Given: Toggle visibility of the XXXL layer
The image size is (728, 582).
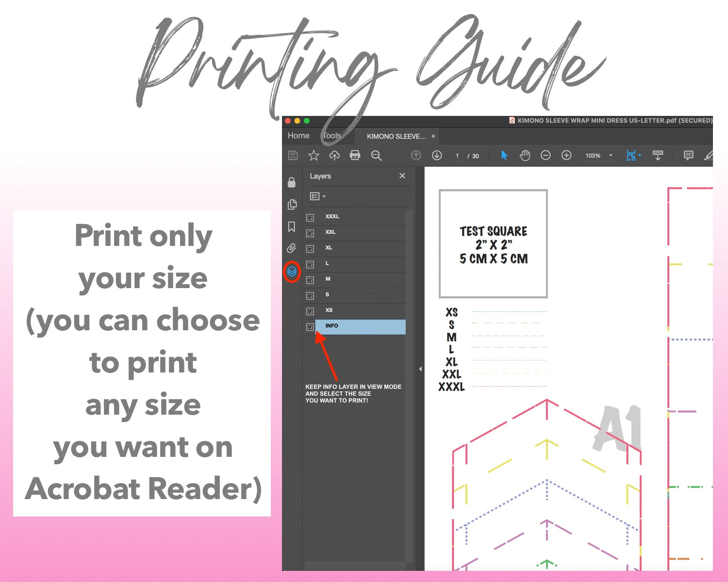Looking at the screenshot, I should point(310,218).
